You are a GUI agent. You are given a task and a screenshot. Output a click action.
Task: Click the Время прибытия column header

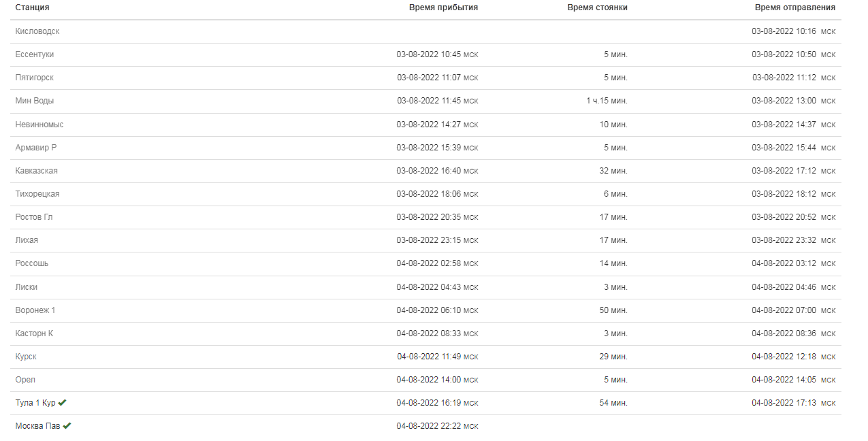pos(443,7)
